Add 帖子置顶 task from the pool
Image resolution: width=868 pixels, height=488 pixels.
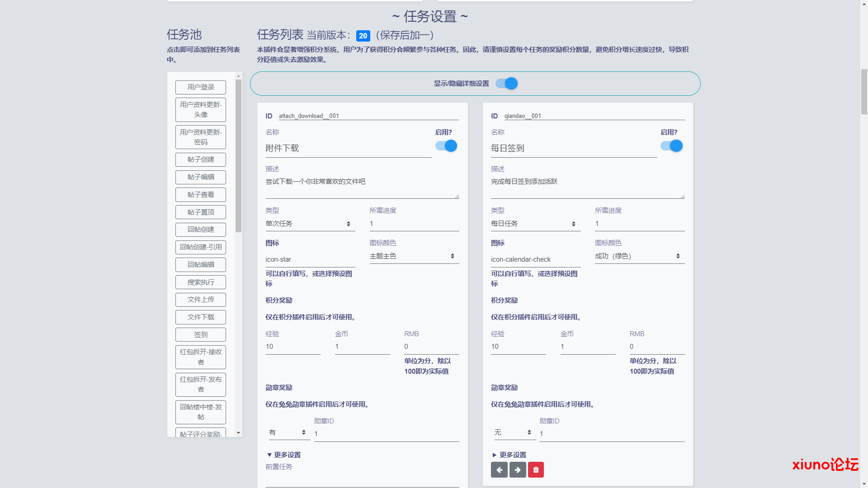pyautogui.click(x=201, y=212)
